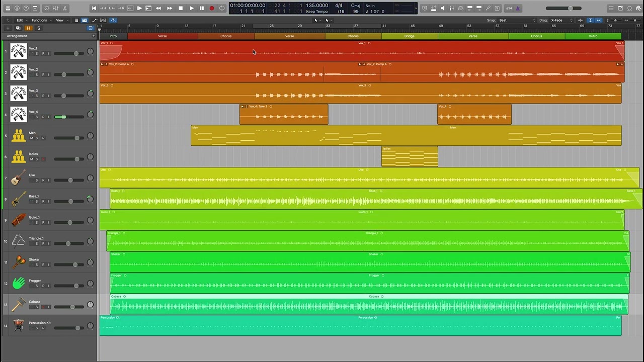This screenshot has width=644, height=362.
Task: Open the Editors scissors icon
Action: [x=65, y=8]
